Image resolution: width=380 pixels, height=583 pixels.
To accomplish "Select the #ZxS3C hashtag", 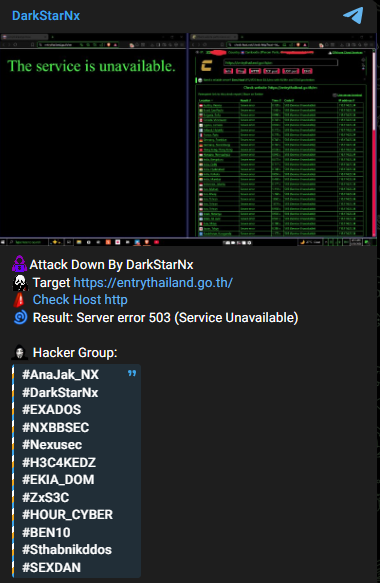I will [45, 497].
